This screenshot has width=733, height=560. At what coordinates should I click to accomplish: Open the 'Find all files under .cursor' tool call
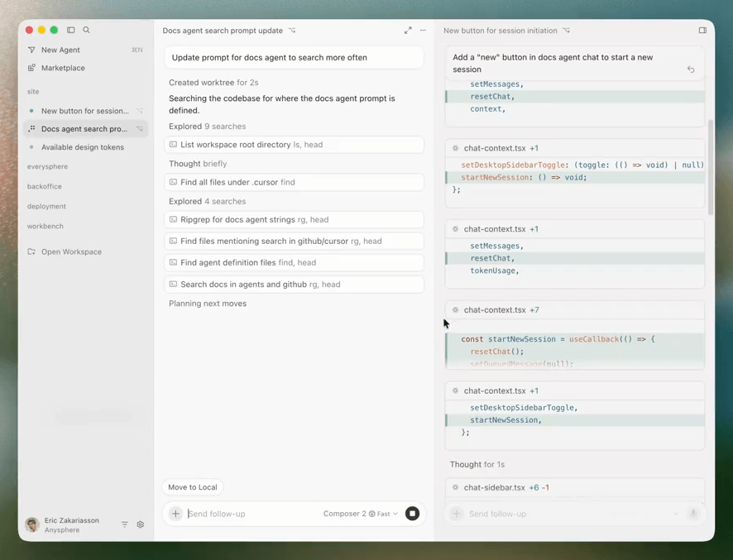pyautogui.click(x=294, y=182)
